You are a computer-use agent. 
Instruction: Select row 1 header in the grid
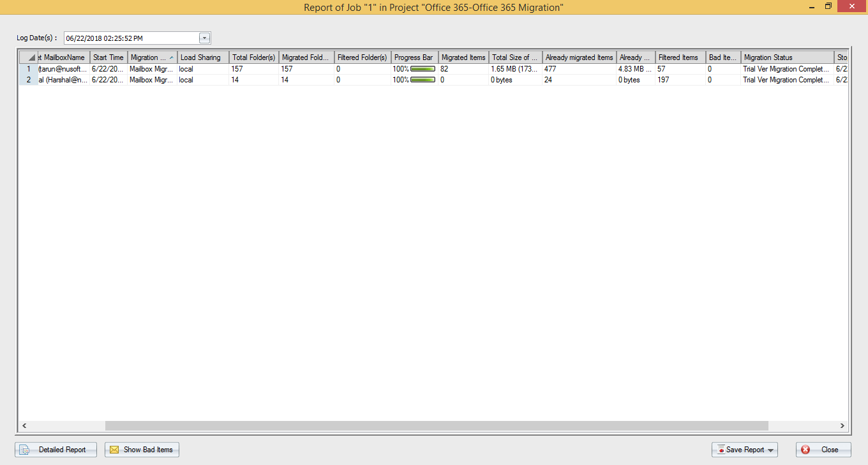pos(28,68)
